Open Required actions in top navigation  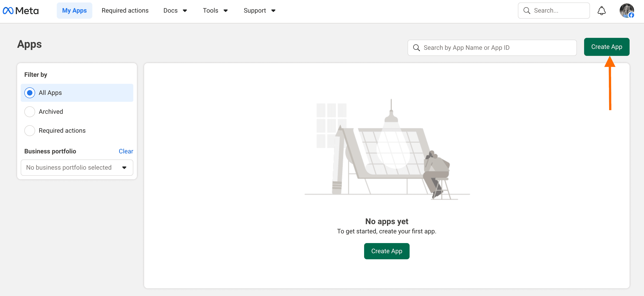pos(125,11)
